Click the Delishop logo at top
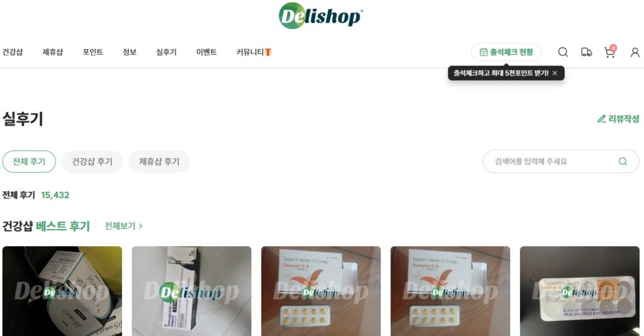Viewport: 644px width, 336px height. tap(321, 16)
